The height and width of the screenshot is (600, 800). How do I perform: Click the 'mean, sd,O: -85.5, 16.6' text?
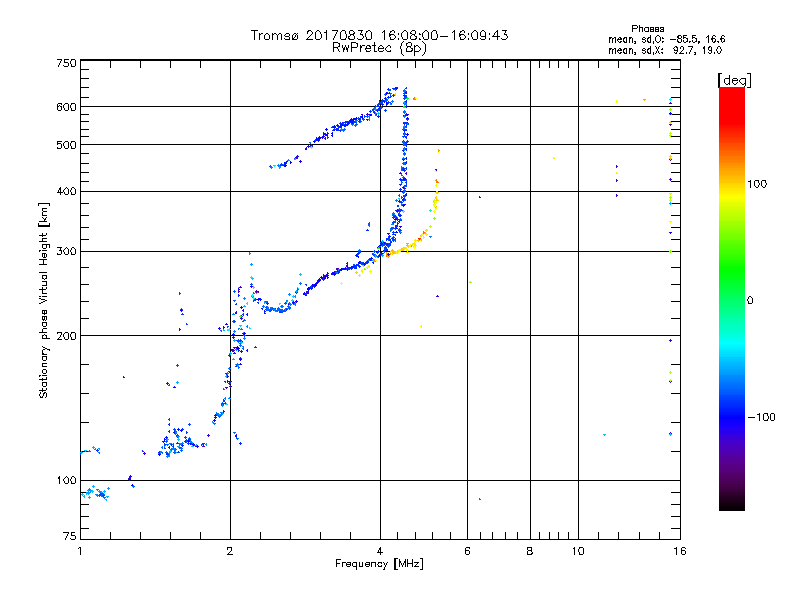coord(666,39)
